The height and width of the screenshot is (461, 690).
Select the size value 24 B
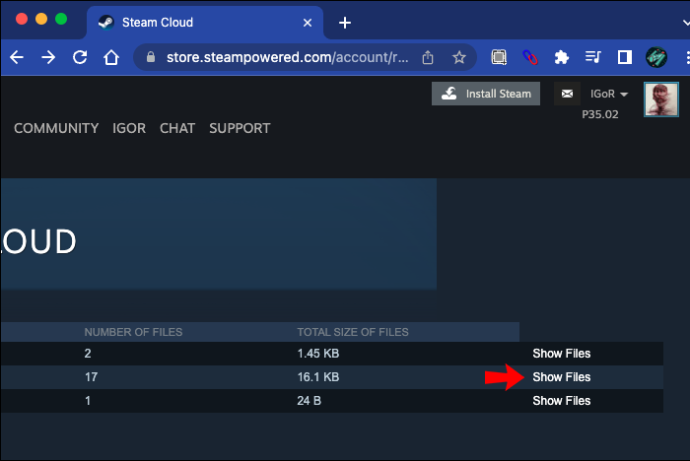(309, 401)
